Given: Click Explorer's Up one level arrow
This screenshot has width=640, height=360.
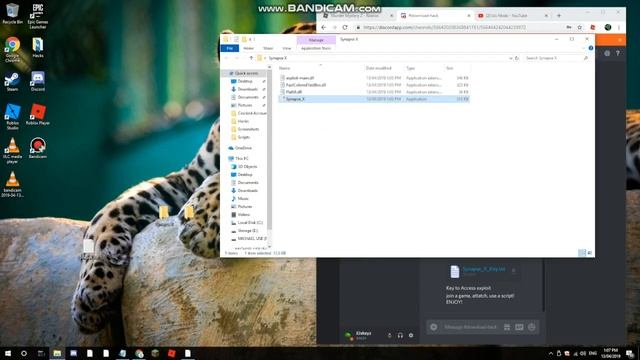Looking at the screenshot, I should pos(251,58).
